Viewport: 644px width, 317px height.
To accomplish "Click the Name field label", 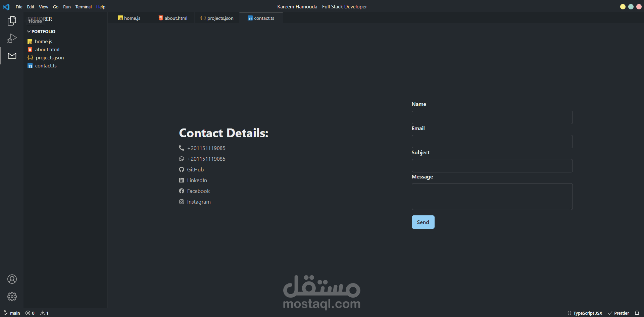I will (x=419, y=104).
